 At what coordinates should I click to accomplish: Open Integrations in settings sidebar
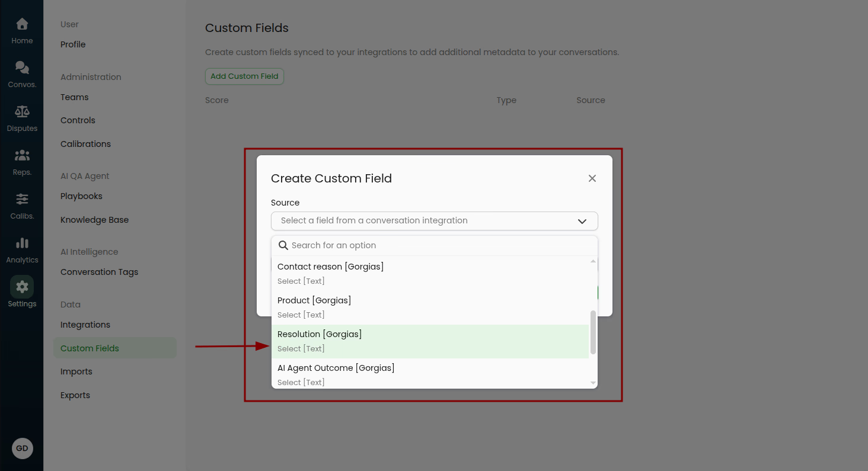(85, 325)
